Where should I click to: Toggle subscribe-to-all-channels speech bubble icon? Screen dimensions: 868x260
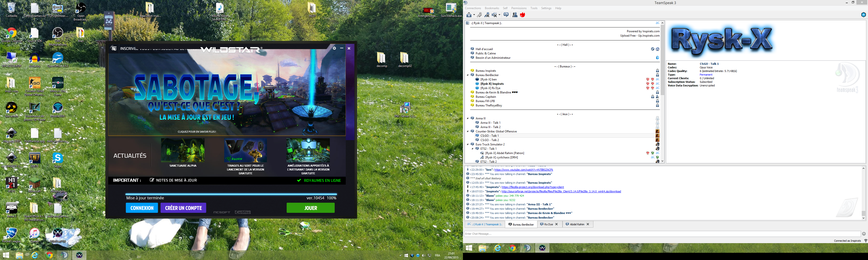coord(506,15)
